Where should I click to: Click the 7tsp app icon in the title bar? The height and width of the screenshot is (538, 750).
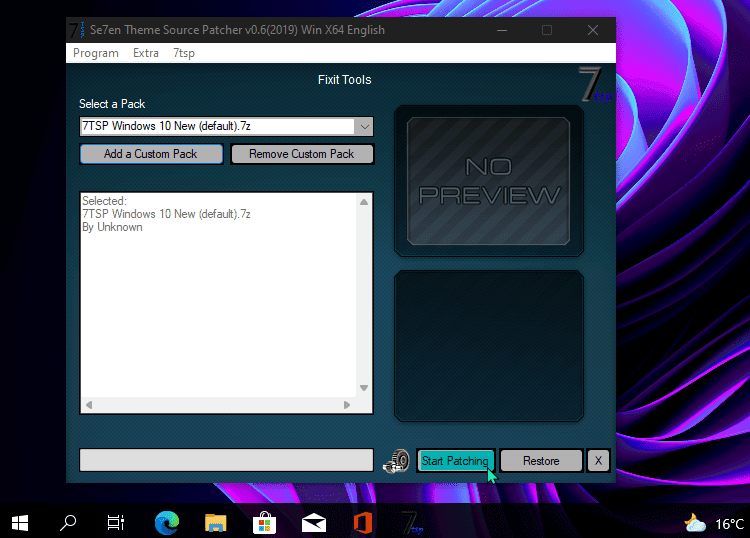77,30
